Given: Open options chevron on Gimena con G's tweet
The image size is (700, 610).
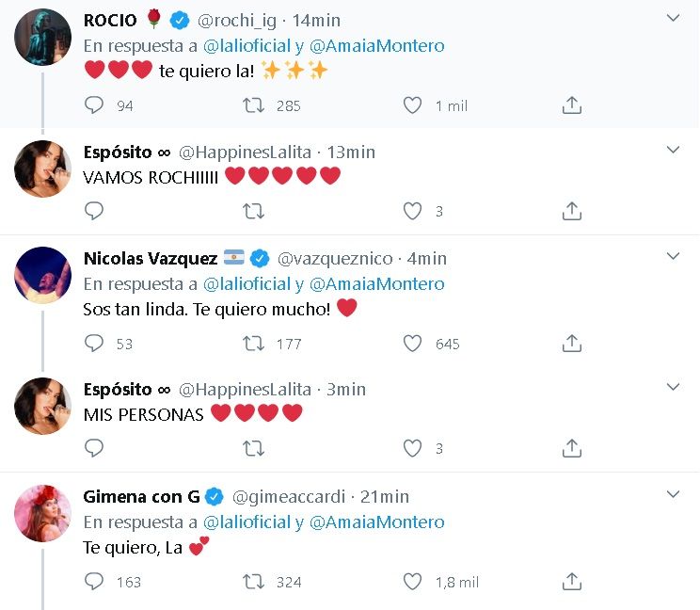Looking at the screenshot, I should click(x=673, y=495).
